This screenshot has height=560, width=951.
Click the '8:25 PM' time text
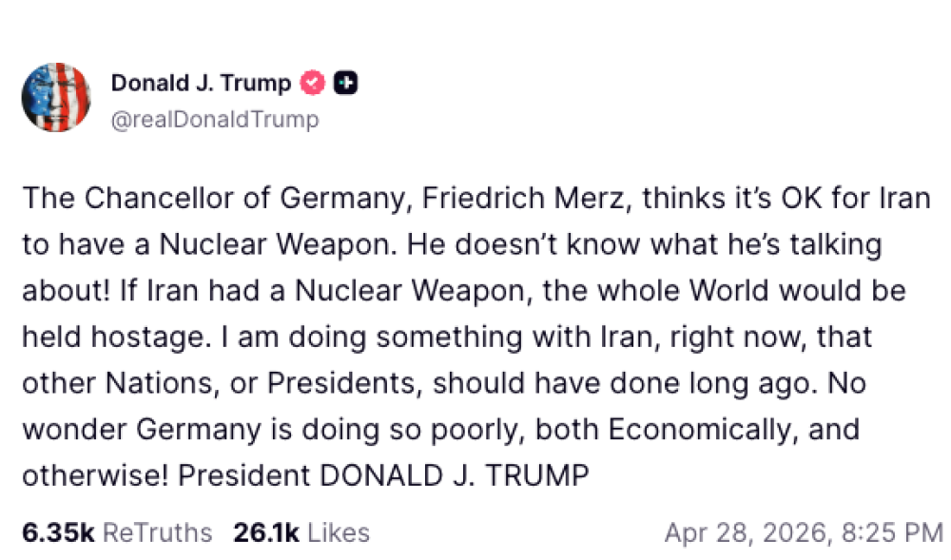pos(892,531)
